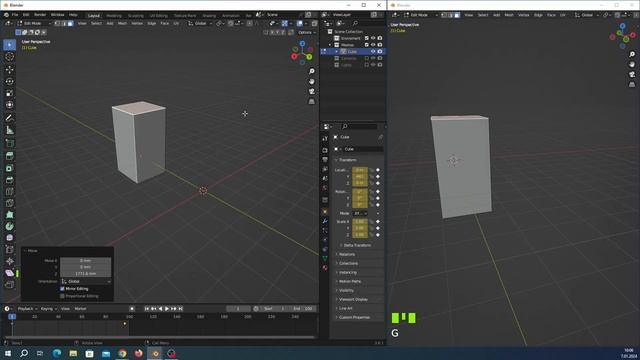Click zoom magnifier in right Blender window
Screen dimensions: 640x360
click(x=632, y=54)
